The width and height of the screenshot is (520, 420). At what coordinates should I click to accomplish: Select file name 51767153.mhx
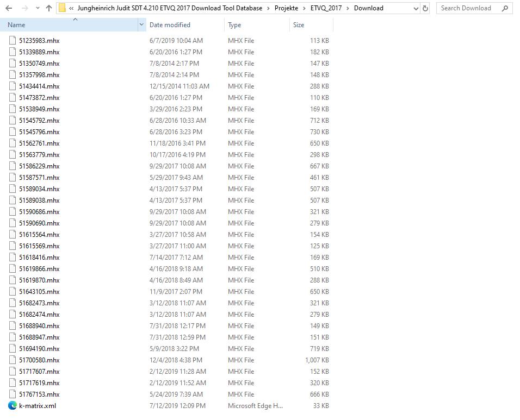click(39, 394)
